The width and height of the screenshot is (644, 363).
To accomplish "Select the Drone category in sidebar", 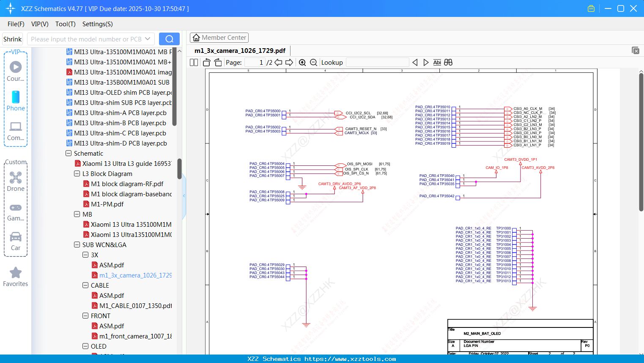I will (x=16, y=181).
